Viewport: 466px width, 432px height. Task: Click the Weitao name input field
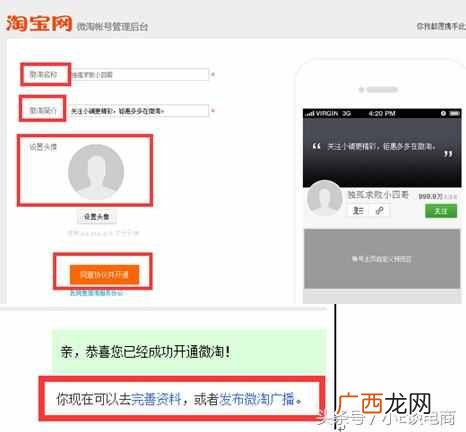(140, 74)
